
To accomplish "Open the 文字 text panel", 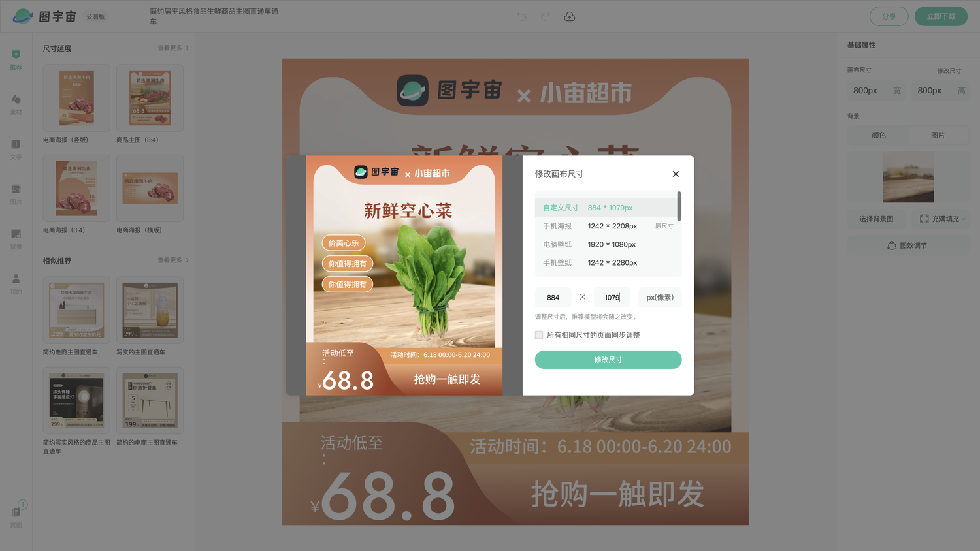I will [16, 150].
